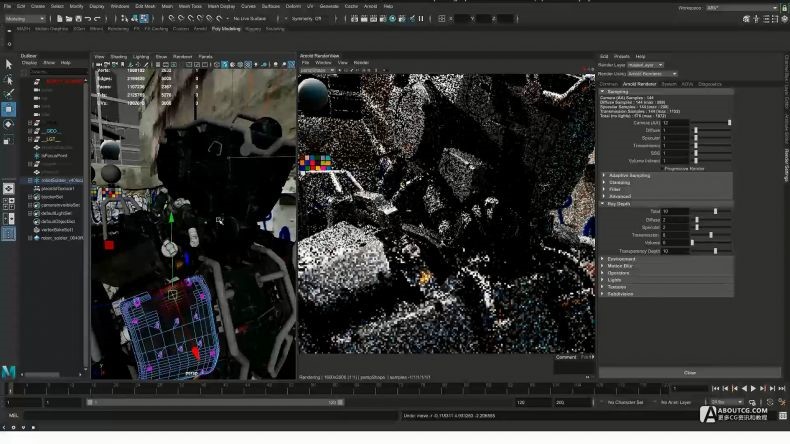Render current frame clapper icon
Viewport: 790px width, 444px height.
(x=364, y=19)
